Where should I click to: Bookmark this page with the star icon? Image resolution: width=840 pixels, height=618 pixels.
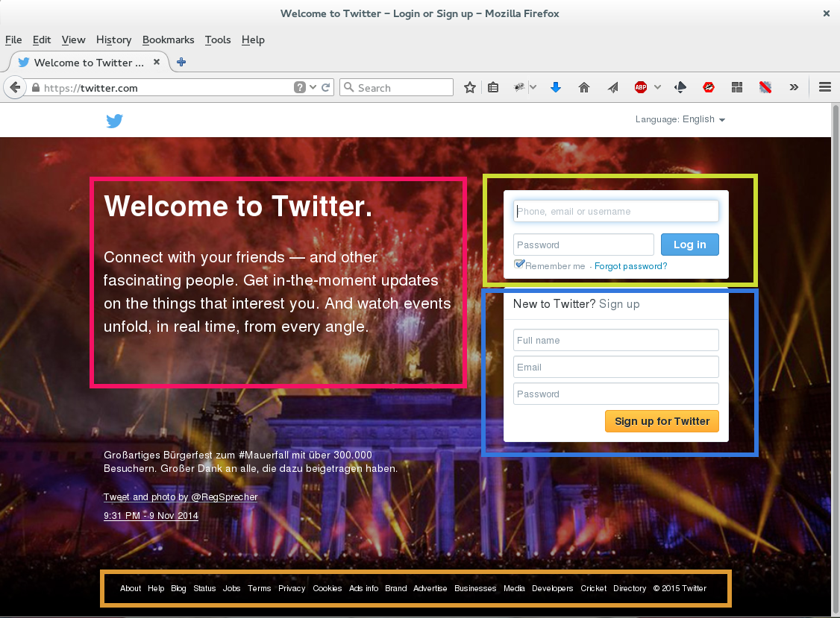(x=470, y=87)
